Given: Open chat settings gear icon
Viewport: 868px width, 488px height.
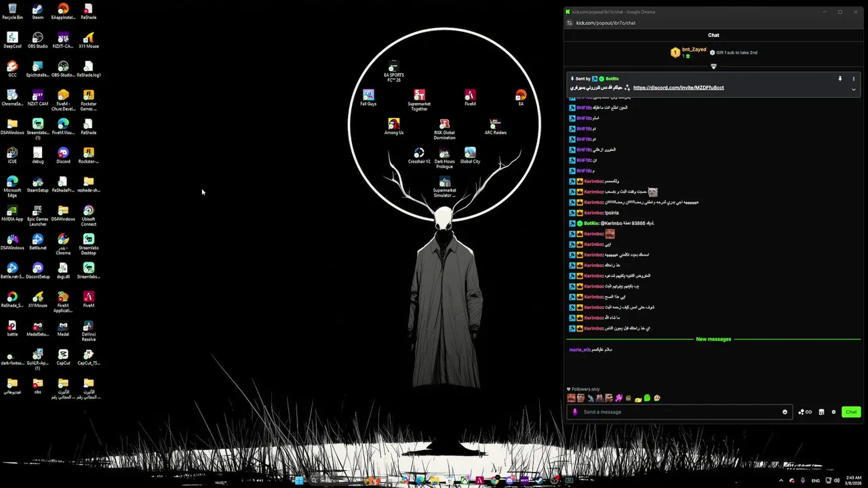Looking at the screenshot, I should pos(833,412).
